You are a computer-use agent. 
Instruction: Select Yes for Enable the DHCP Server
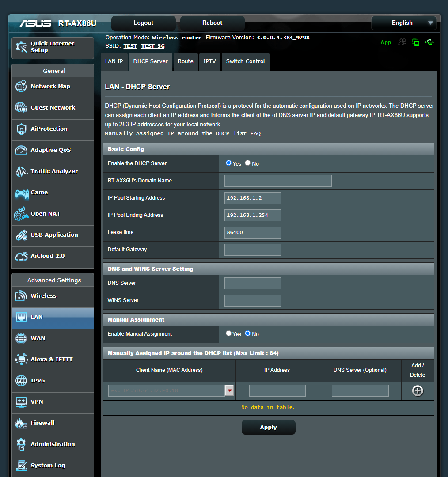pyautogui.click(x=228, y=163)
